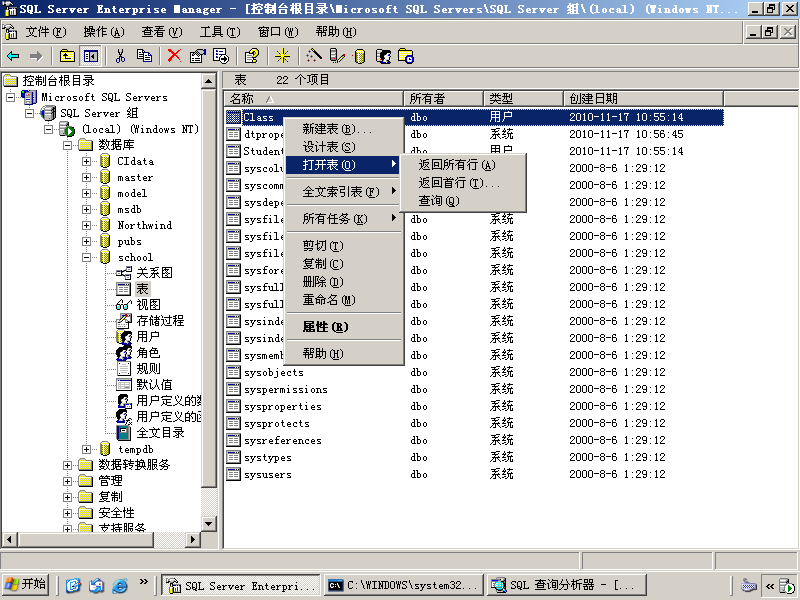Expand the tempdb database node

click(x=86, y=449)
